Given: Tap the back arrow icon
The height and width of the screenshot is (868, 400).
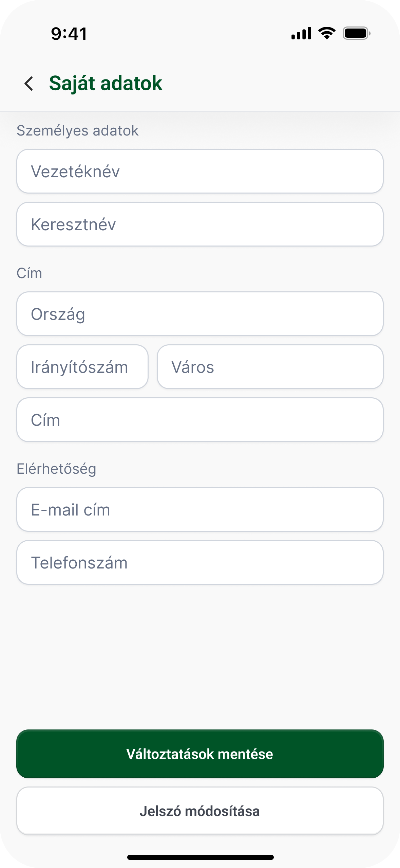Looking at the screenshot, I should coord(29,84).
